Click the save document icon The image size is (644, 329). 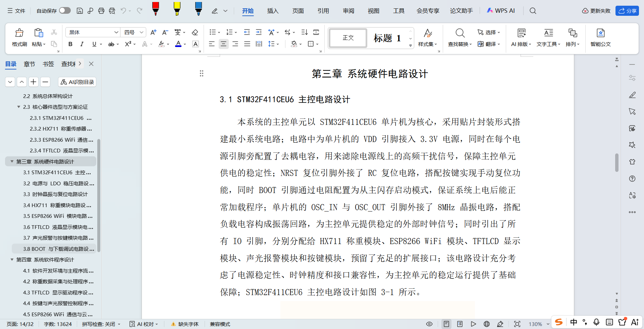point(80,11)
